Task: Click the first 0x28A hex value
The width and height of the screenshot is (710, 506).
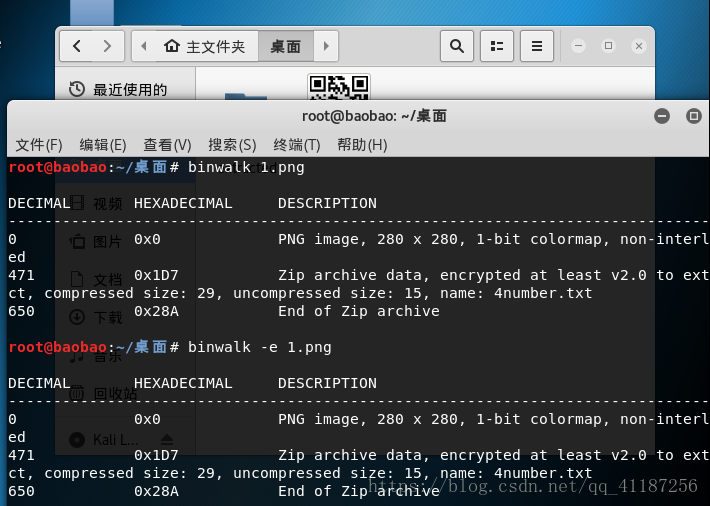Action: click(156, 311)
